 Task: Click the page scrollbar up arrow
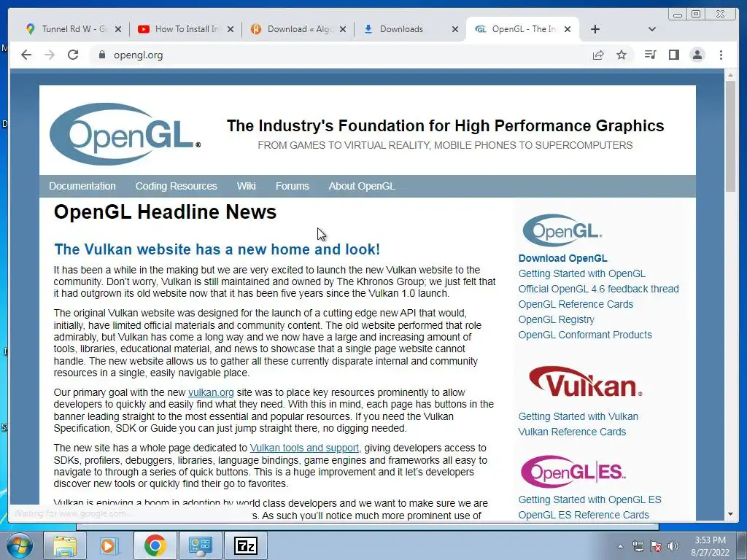click(x=730, y=75)
